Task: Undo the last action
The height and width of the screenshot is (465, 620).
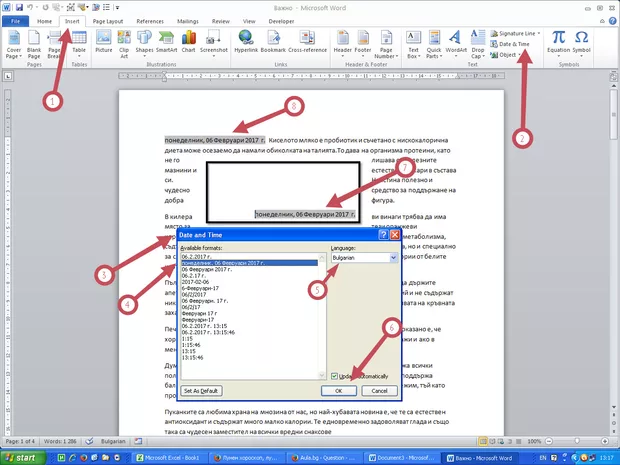Action: pos(30,8)
